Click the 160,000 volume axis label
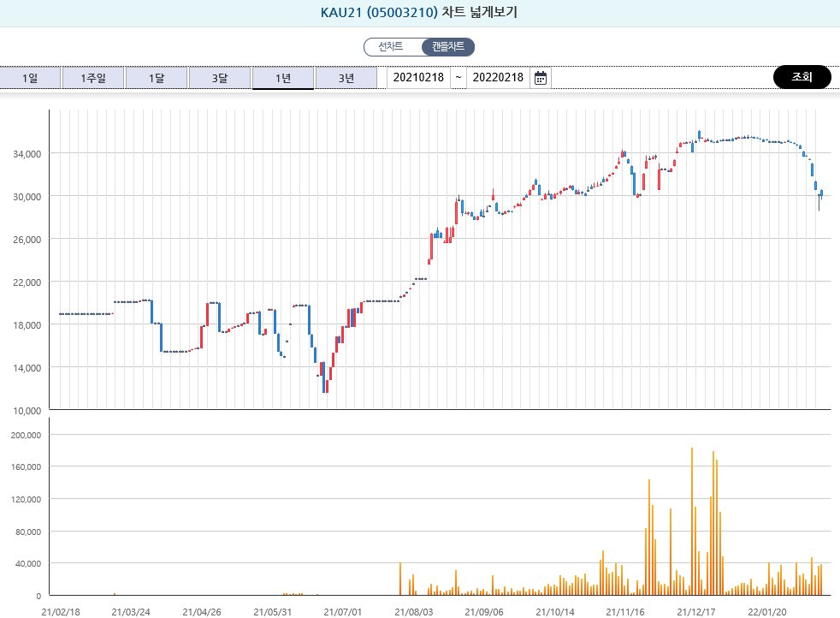840x618 pixels. [26, 466]
